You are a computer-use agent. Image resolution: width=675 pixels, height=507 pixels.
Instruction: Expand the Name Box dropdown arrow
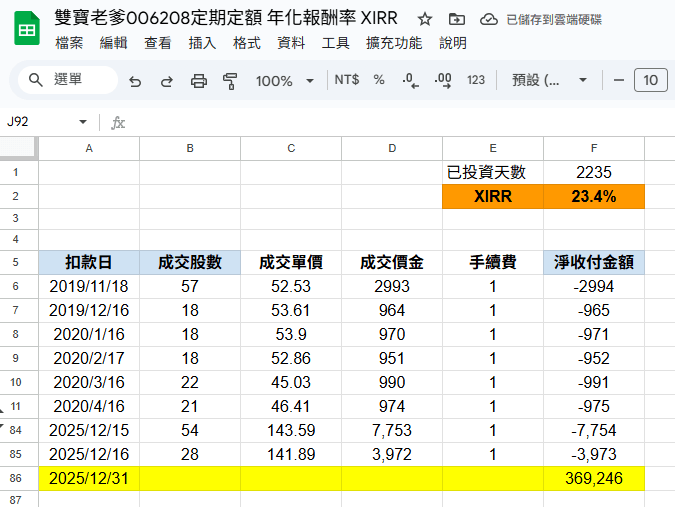[83, 122]
